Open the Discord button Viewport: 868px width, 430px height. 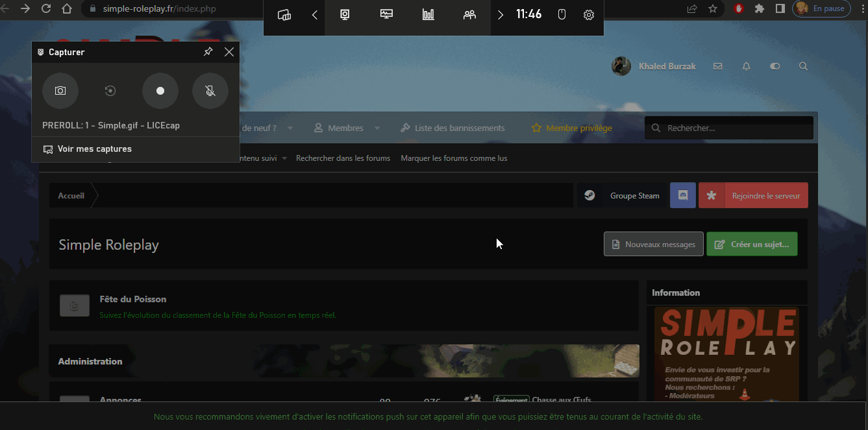[x=683, y=195]
